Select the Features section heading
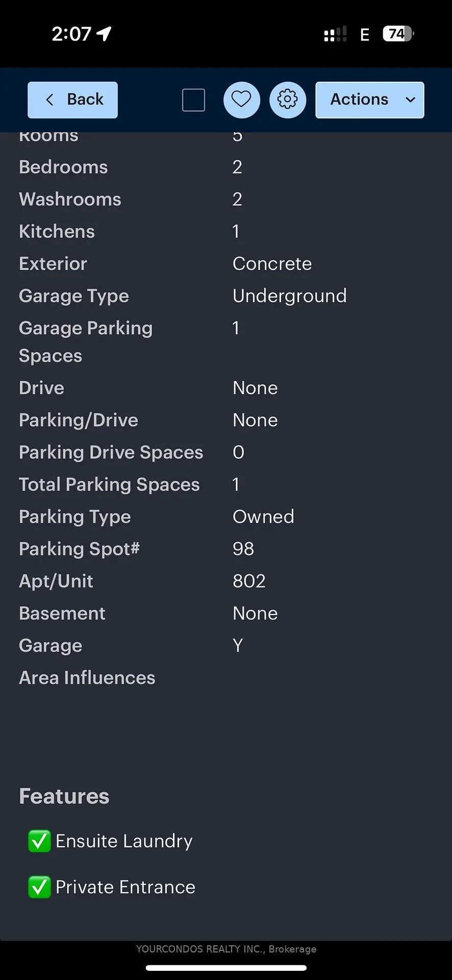The height and width of the screenshot is (980, 452). pyautogui.click(x=64, y=796)
